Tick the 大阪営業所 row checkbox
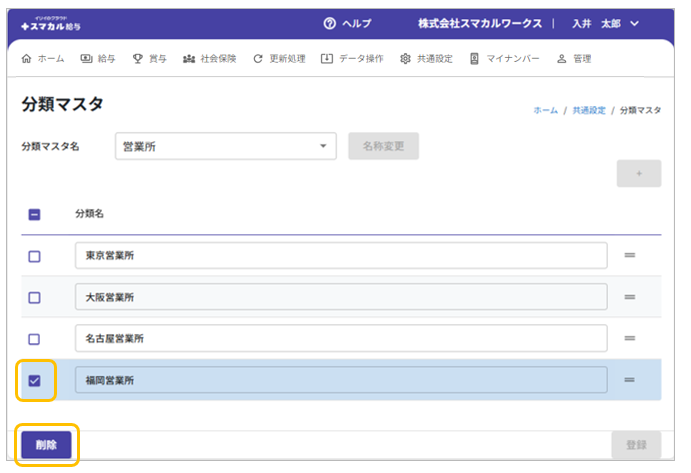Viewport: 691px width, 473px height. coord(34,297)
